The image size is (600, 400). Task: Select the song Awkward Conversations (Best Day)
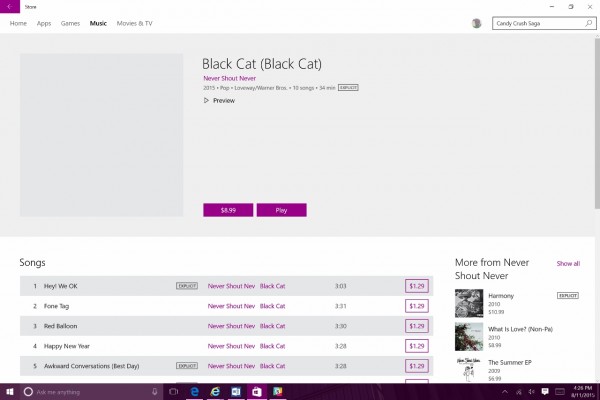pos(91,366)
